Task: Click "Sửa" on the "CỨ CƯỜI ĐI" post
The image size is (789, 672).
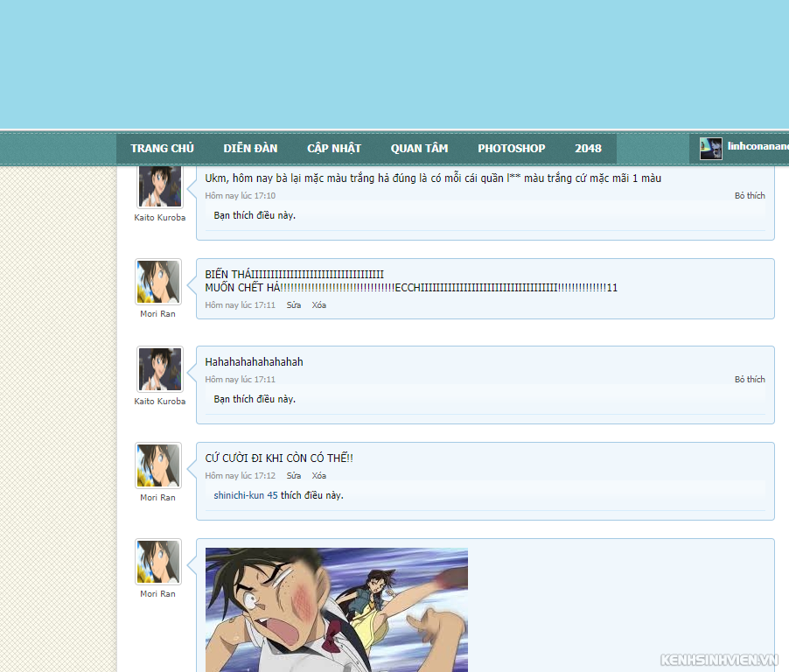Action: (294, 476)
